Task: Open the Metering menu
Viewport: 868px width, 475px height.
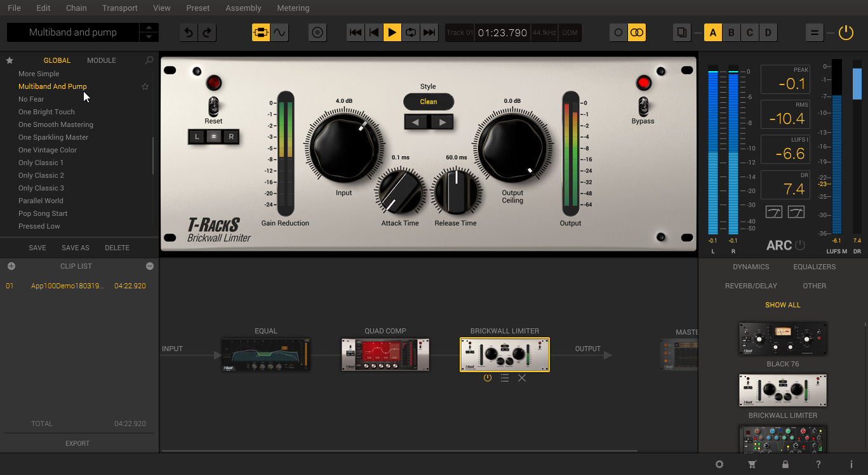Action: click(x=293, y=8)
